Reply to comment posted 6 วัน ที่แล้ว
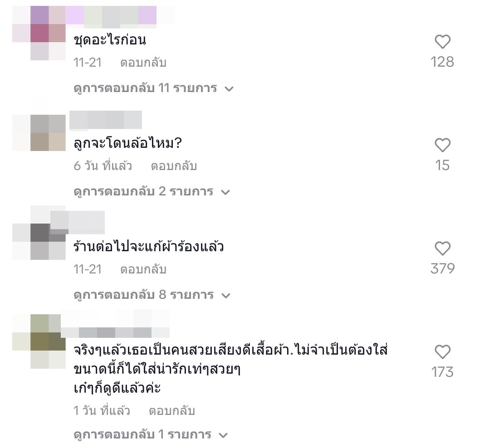 click(x=174, y=166)
